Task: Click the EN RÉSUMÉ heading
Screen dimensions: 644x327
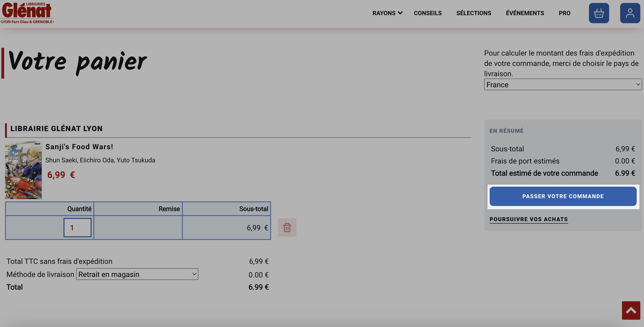Action: pos(506,131)
